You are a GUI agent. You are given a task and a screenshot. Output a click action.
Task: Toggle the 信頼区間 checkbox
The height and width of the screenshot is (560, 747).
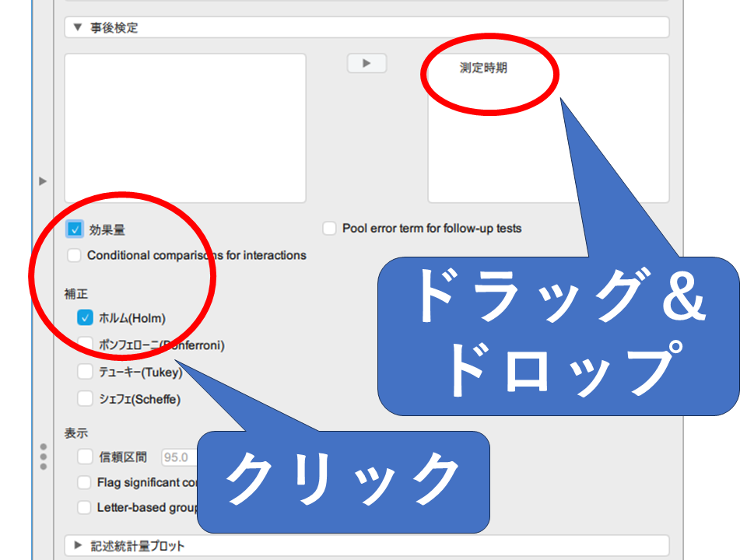click(85, 457)
